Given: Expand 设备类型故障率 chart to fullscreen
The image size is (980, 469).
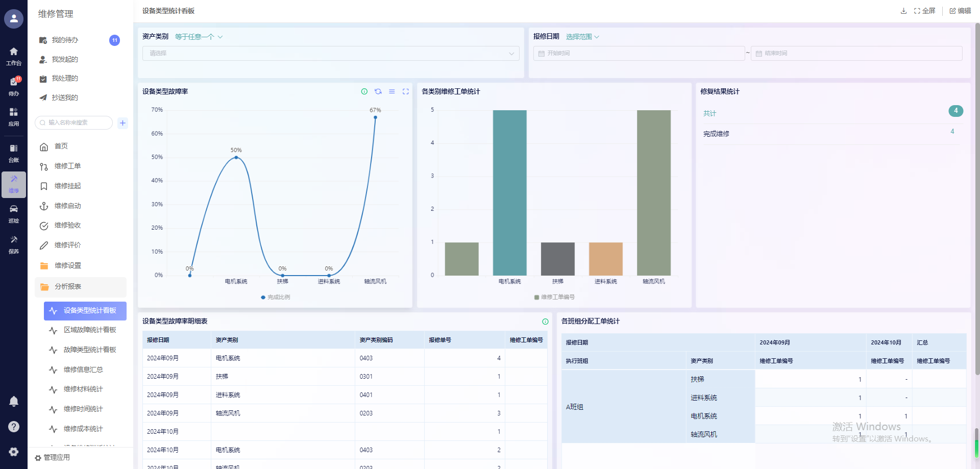Looking at the screenshot, I should point(406,91).
